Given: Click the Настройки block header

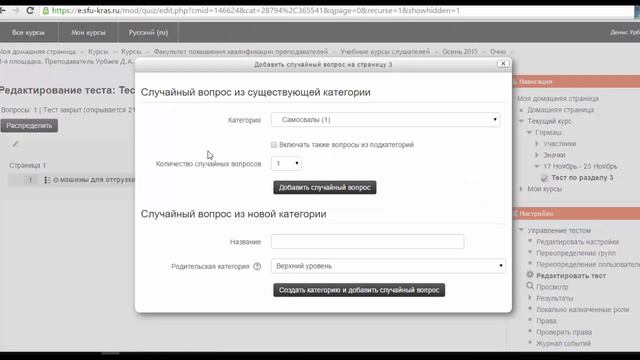Looking at the screenshot, I should coord(576,213).
